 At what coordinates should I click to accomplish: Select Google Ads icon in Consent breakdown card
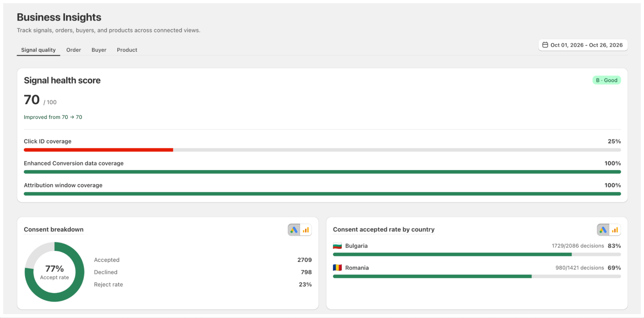[294, 230]
